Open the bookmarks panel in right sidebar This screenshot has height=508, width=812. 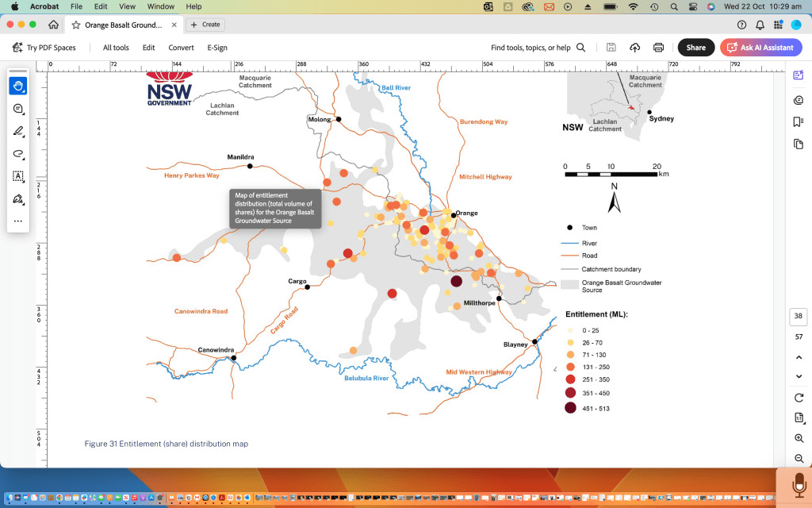click(799, 122)
